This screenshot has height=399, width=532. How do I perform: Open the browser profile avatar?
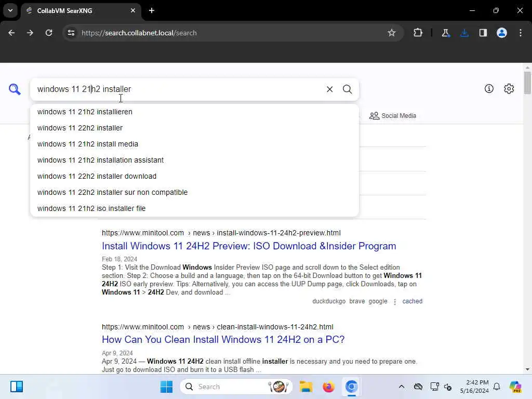click(x=502, y=33)
